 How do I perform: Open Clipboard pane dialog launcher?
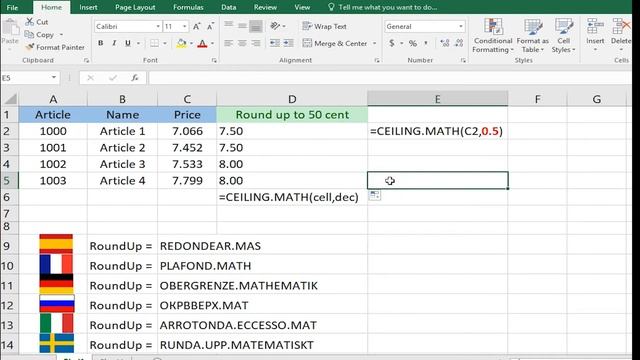click(87, 60)
